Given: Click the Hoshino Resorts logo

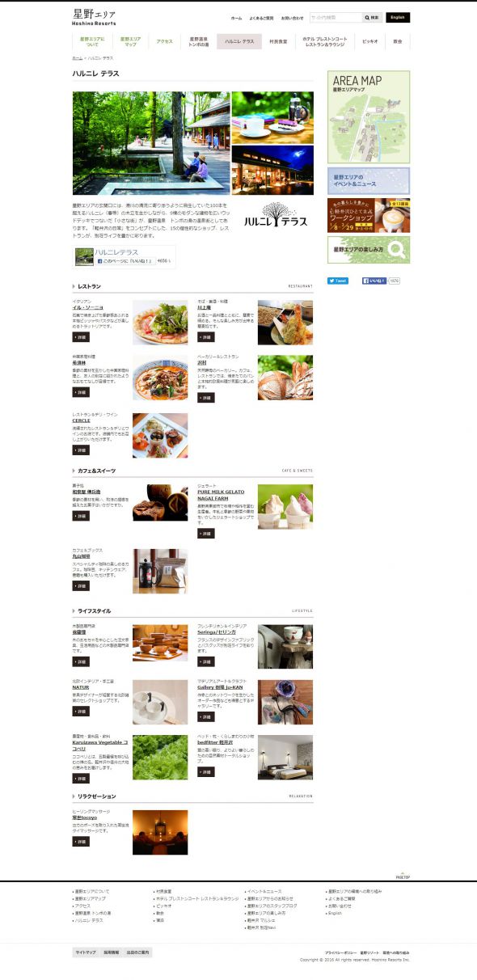Looking at the screenshot, I should (94, 17).
